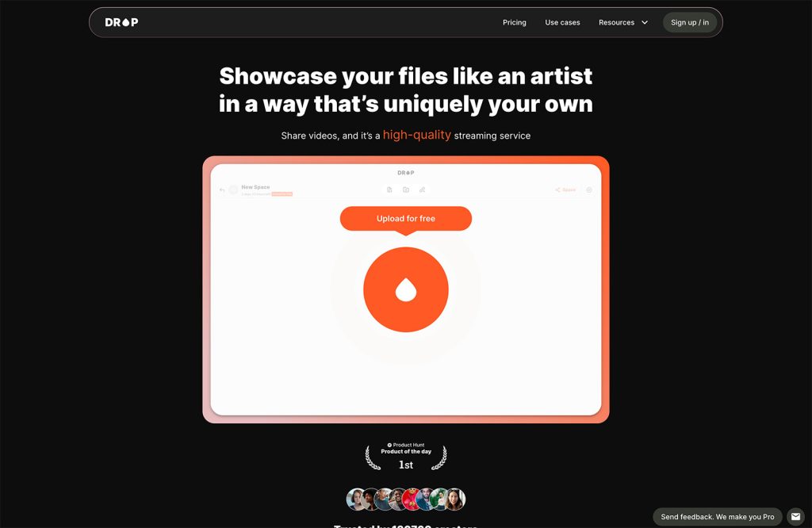The image size is (812, 528).
Task: Click Send feedback. We make you Pro
Action: coord(717,517)
